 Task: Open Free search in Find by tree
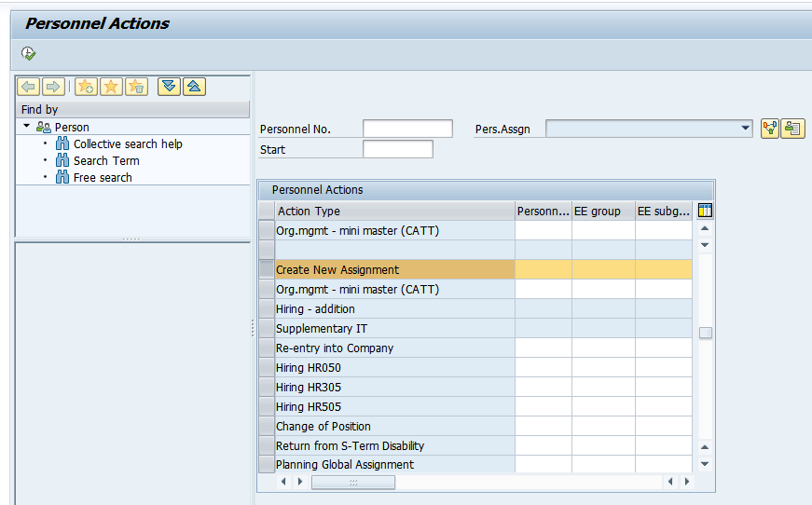pyautogui.click(x=103, y=178)
